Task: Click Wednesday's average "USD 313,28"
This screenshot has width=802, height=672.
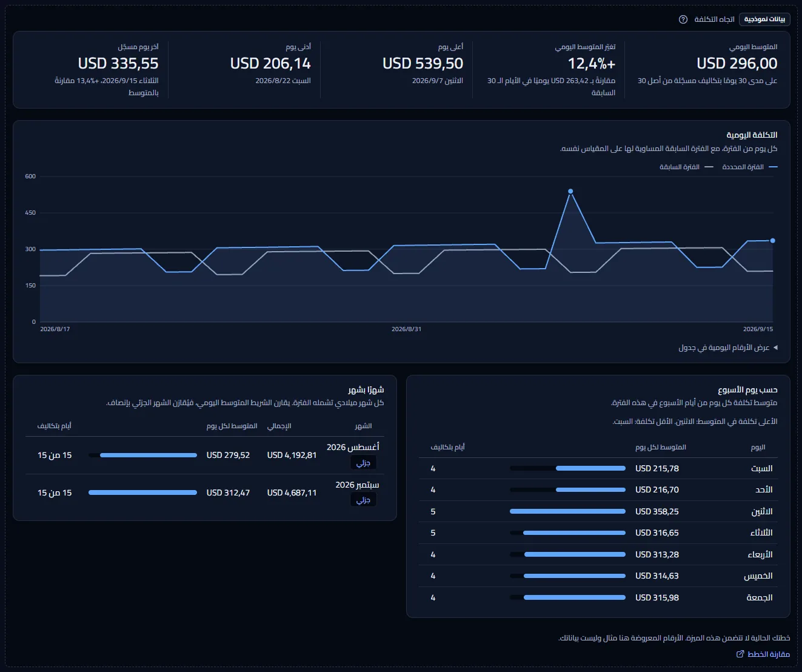Action: click(657, 554)
